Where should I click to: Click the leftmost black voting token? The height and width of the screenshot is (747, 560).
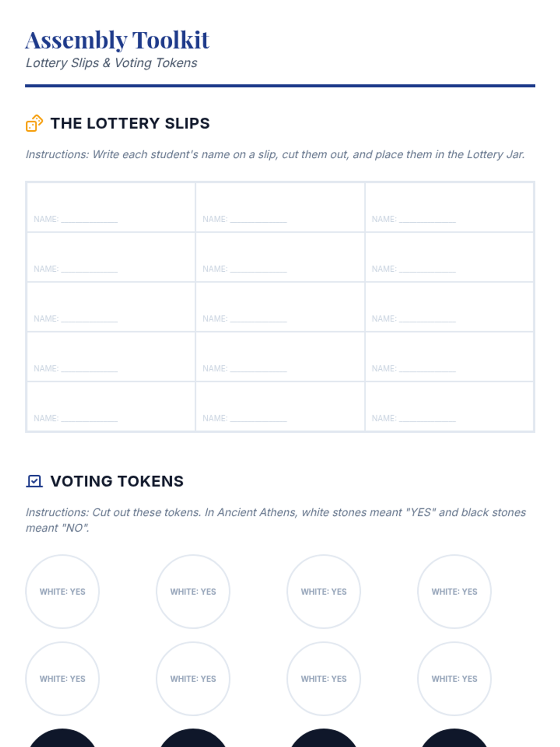click(x=63, y=740)
